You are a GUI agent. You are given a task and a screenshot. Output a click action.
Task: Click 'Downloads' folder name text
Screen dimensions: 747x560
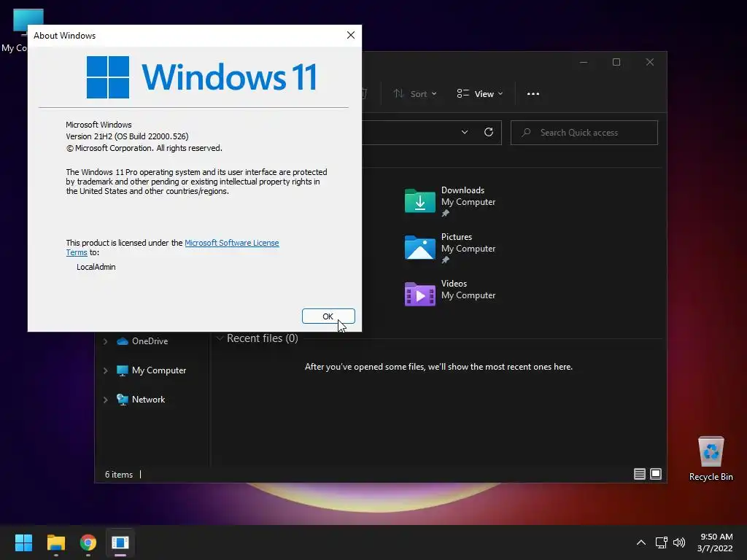(462, 190)
